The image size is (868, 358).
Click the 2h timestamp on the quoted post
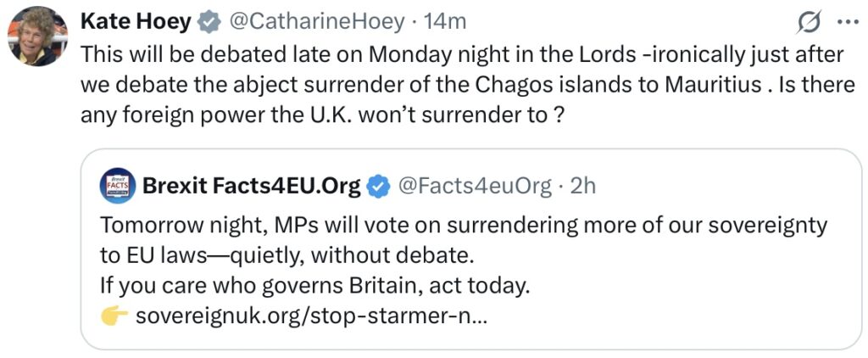coord(583,186)
